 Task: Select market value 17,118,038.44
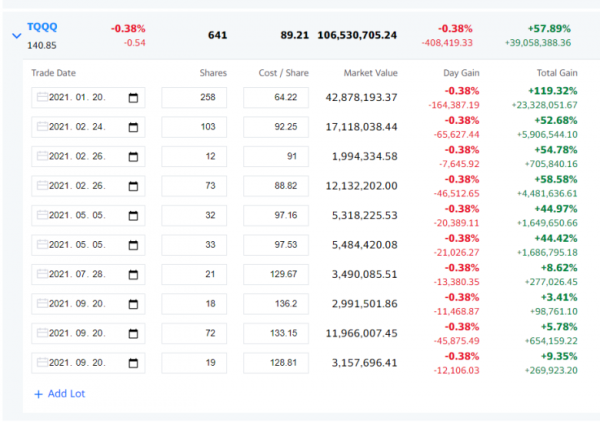(362, 127)
